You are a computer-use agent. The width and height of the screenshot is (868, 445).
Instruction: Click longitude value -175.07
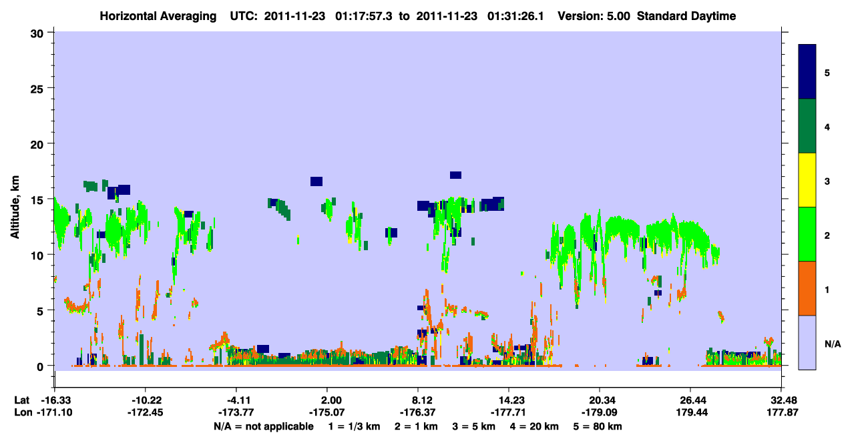click(x=327, y=413)
